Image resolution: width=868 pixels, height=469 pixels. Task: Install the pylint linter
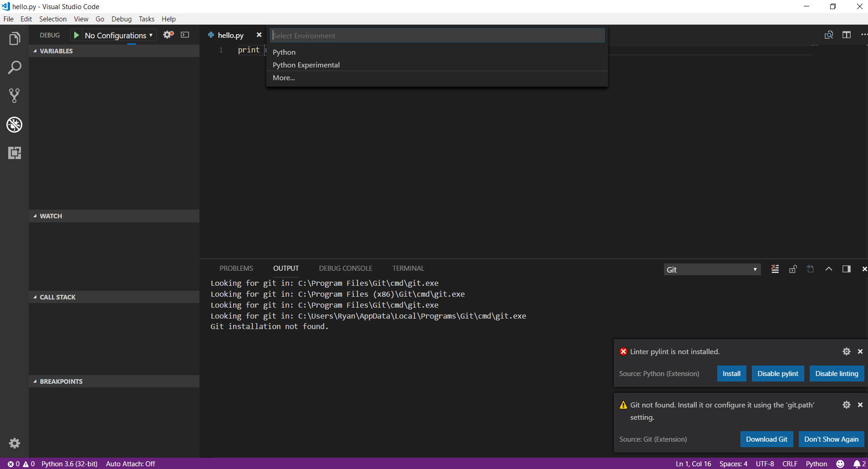point(731,373)
